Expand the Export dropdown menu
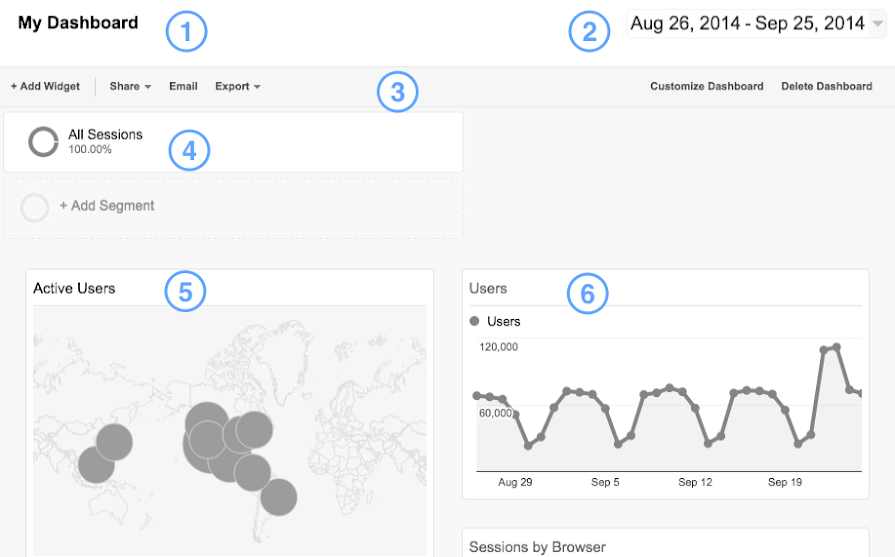The height and width of the screenshot is (557, 895). coord(237,87)
